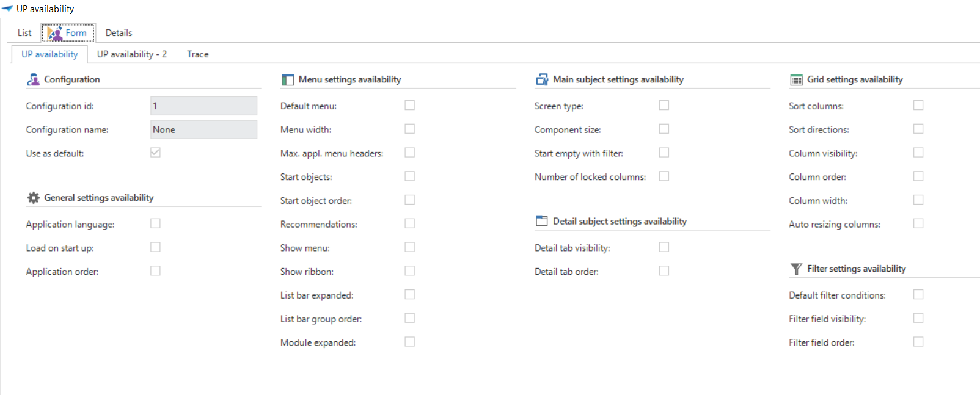Open the Details tab
Viewport: 980px width, 395px height.
tap(119, 33)
